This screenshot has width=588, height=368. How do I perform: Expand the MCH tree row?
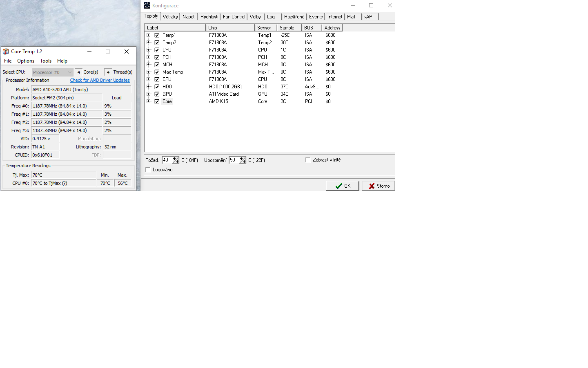coord(149,65)
